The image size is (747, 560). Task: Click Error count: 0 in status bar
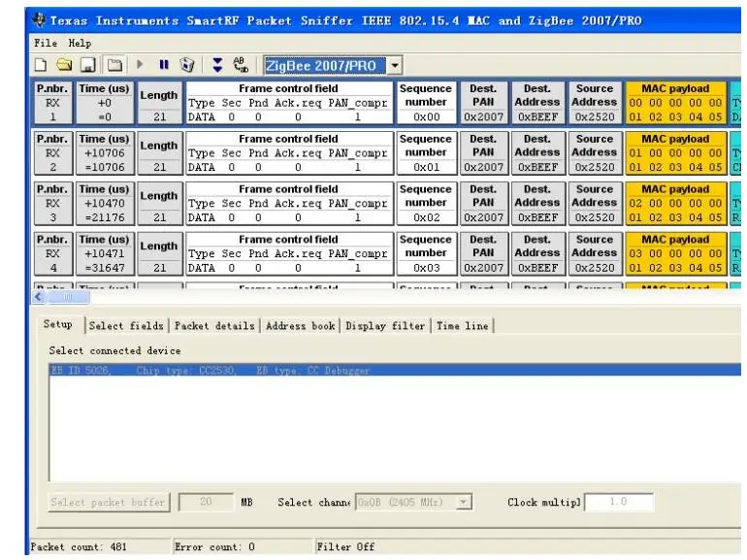pos(214,546)
